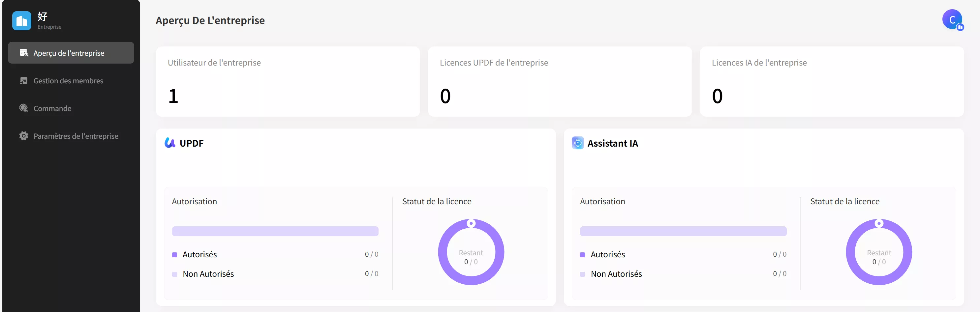
Task: Click the blue enterprise logo icon
Action: (x=22, y=21)
